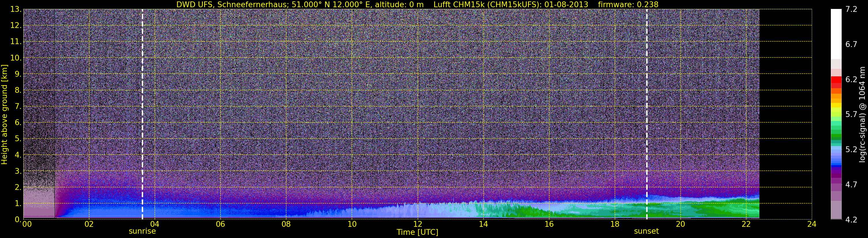This screenshot has width=868, height=238.
Task: Click the time axis tick '00'
Action: [x=27, y=224]
